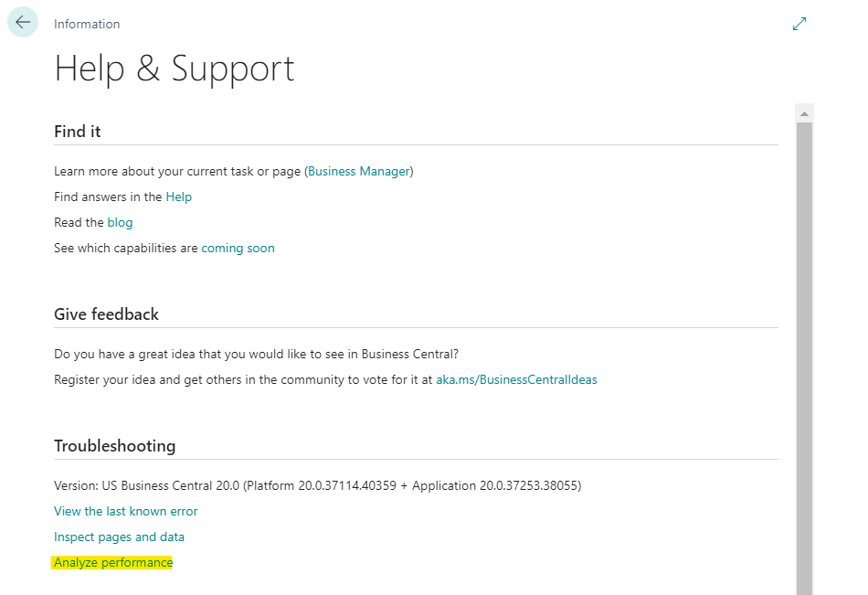This screenshot has height=595, width=868.
Task: Click the Give feedback section heading
Action: pyautogui.click(x=106, y=314)
